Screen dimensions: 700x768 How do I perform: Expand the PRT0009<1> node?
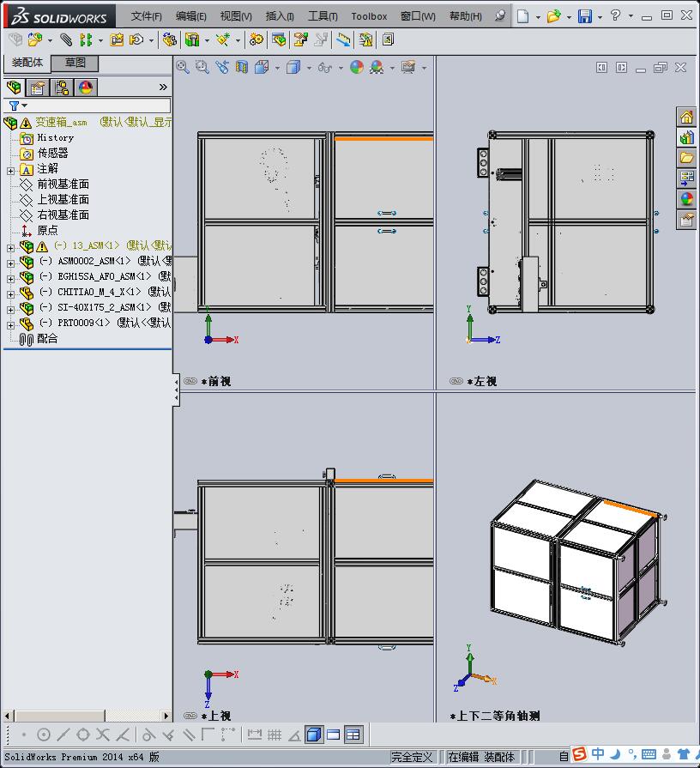point(11,325)
